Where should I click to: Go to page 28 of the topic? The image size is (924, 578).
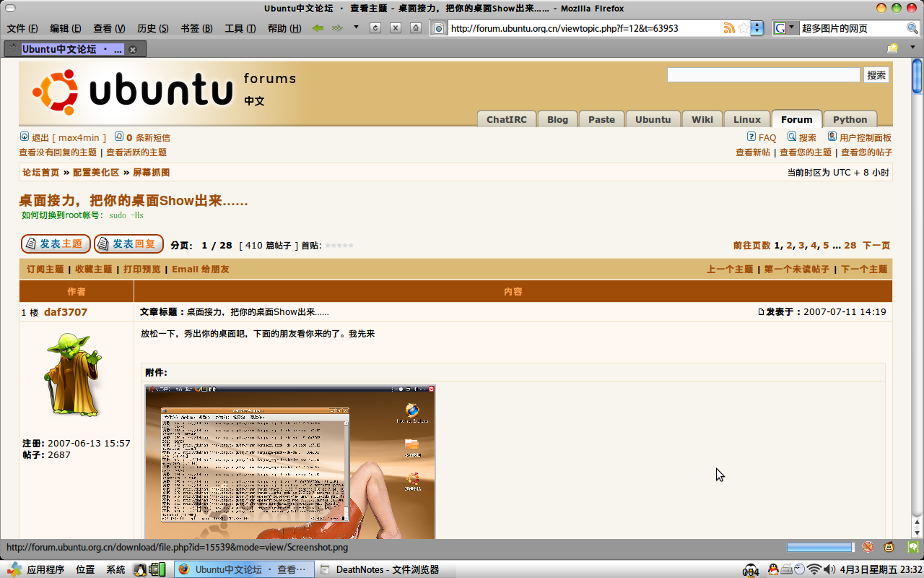point(850,246)
